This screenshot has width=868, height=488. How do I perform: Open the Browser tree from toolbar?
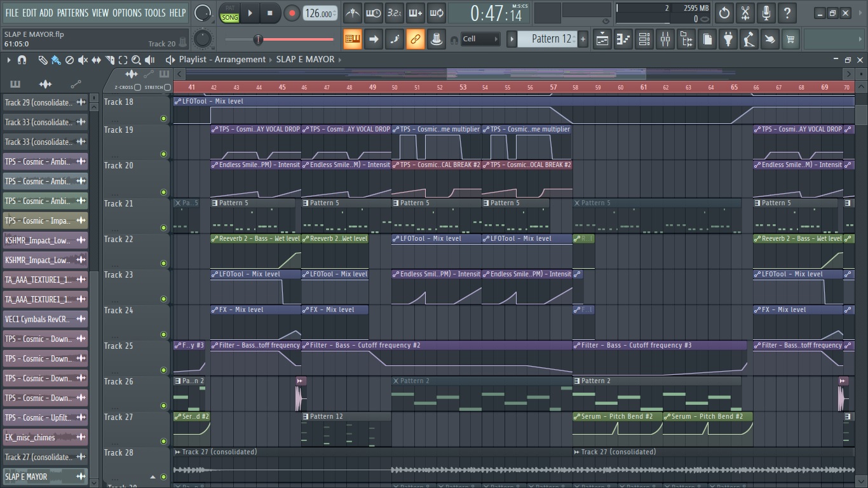coord(686,39)
